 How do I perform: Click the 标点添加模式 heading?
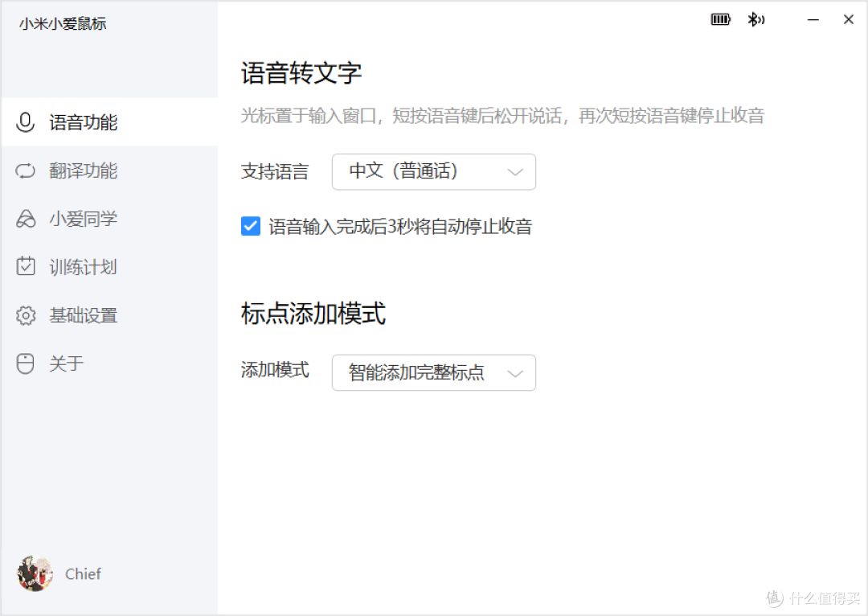313,313
